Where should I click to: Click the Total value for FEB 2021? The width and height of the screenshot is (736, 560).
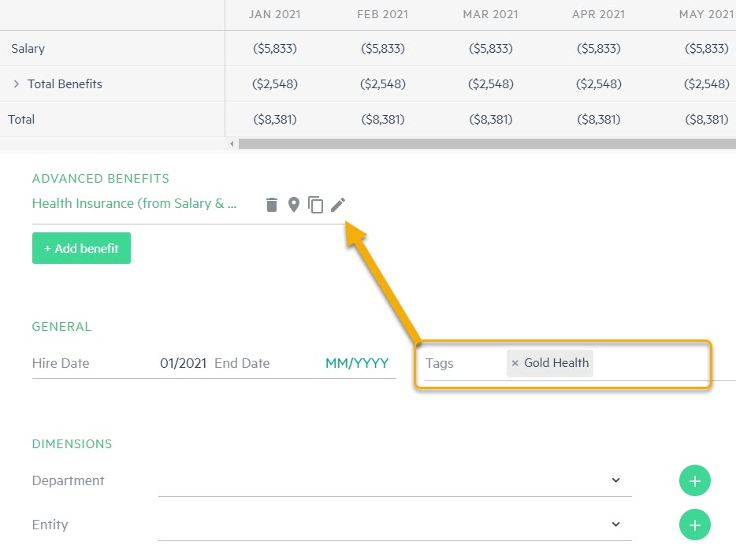tap(382, 119)
